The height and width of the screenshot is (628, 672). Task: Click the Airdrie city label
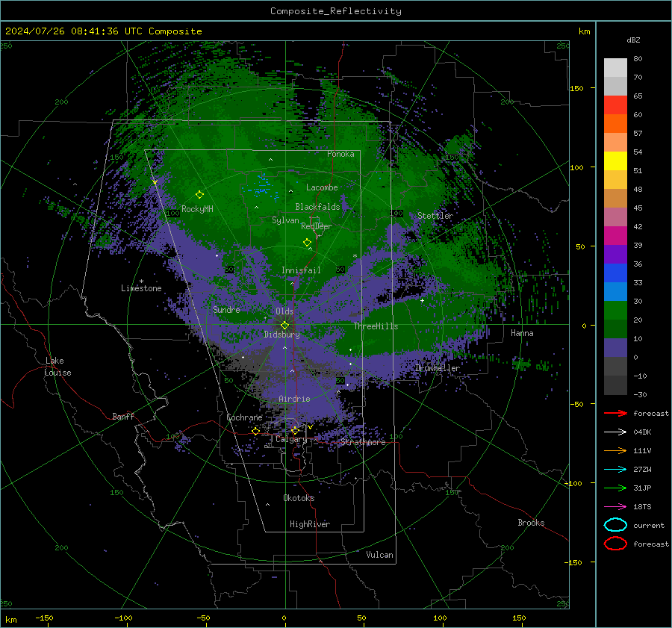point(294,399)
